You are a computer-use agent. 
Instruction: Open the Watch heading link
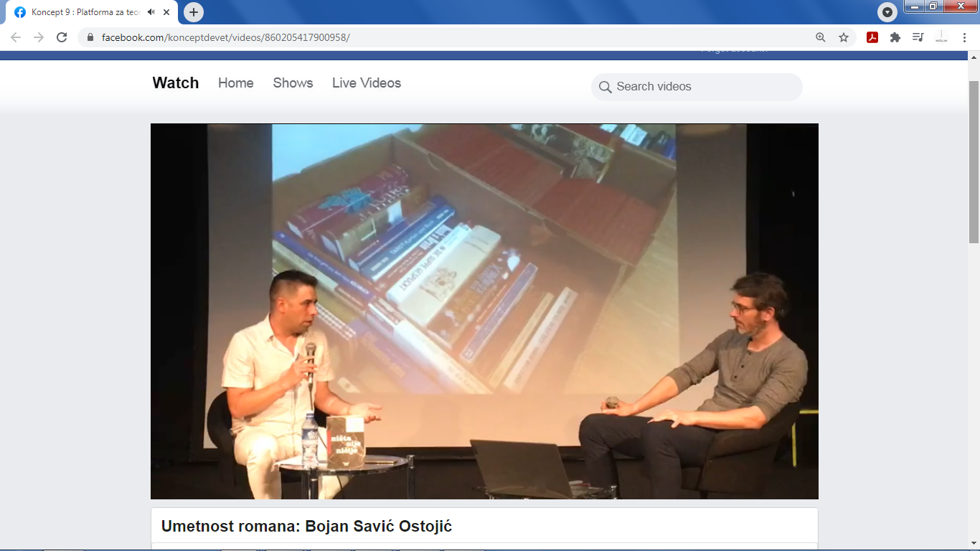pyautogui.click(x=176, y=83)
